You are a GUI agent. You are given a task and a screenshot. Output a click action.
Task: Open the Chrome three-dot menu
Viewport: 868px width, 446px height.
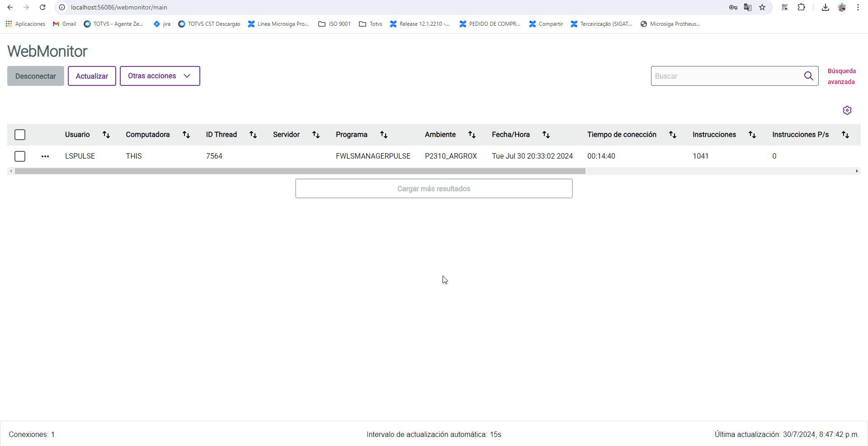(858, 7)
